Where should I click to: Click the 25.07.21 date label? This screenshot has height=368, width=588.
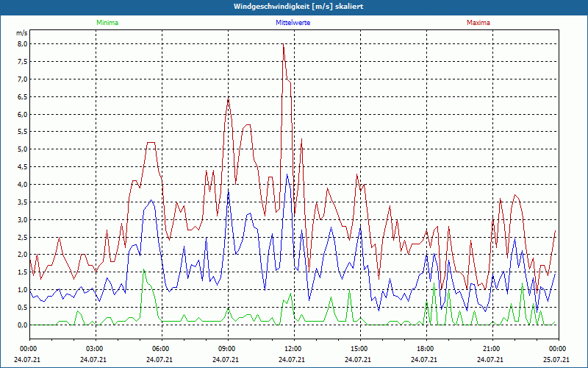(557, 360)
